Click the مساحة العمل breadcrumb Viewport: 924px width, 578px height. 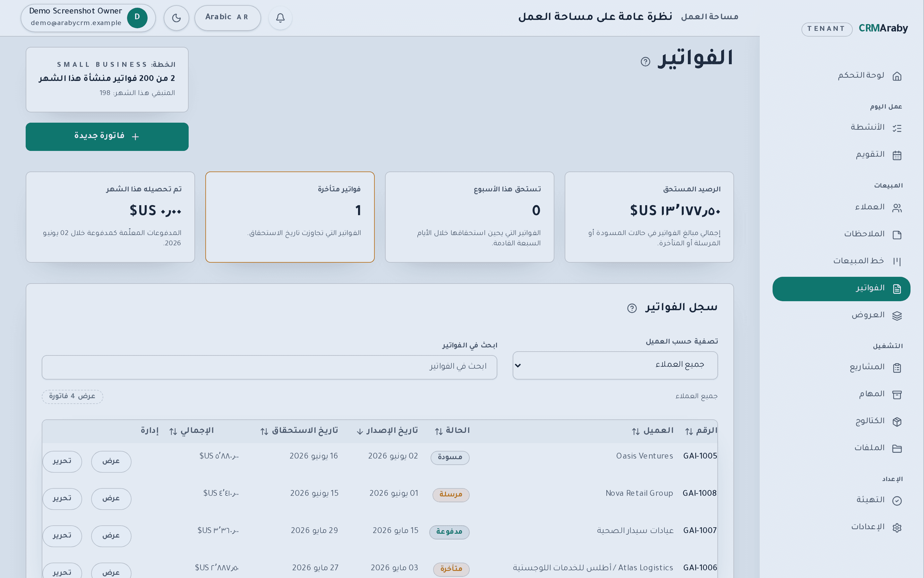pos(709,17)
